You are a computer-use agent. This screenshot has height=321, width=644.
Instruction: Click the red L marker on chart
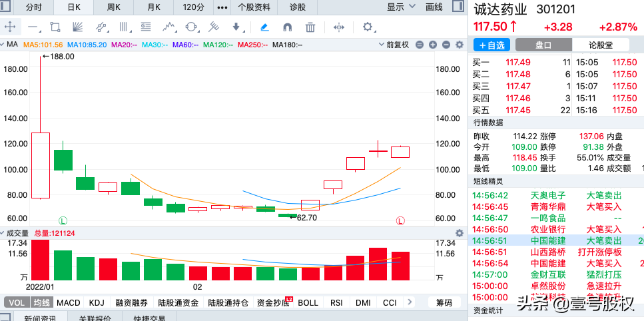pyautogui.click(x=400, y=221)
